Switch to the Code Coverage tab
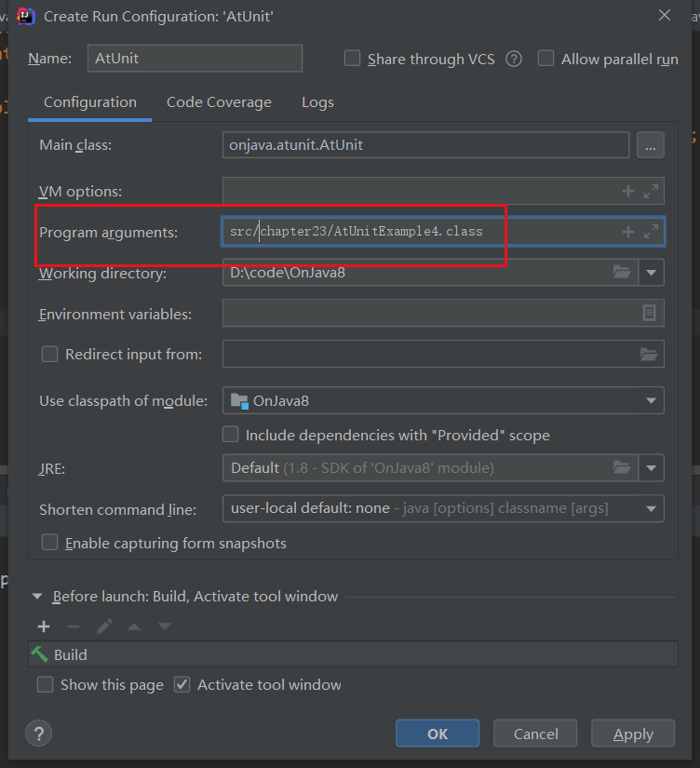The height and width of the screenshot is (768, 700). click(x=219, y=102)
